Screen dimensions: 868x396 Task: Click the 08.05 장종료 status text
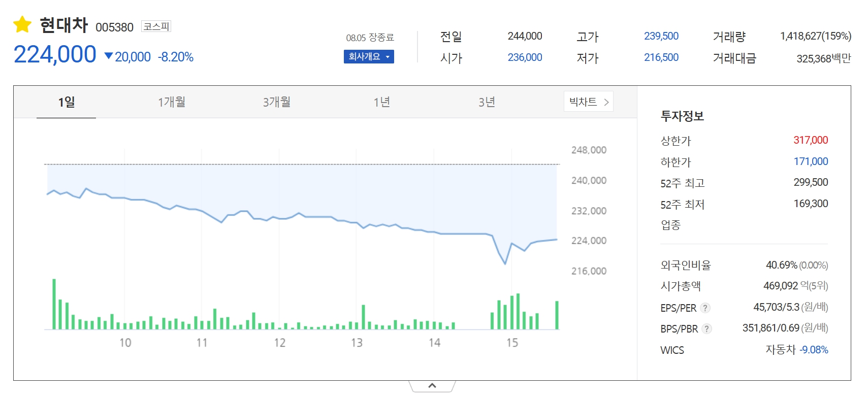tap(370, 38)
